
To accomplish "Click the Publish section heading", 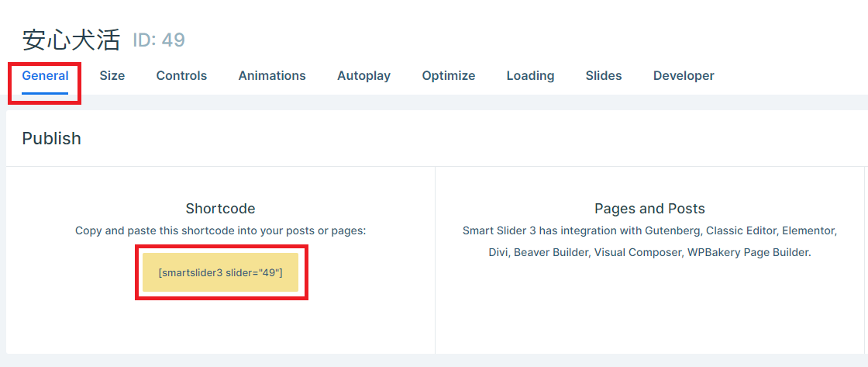I will (x=51, y=139).
